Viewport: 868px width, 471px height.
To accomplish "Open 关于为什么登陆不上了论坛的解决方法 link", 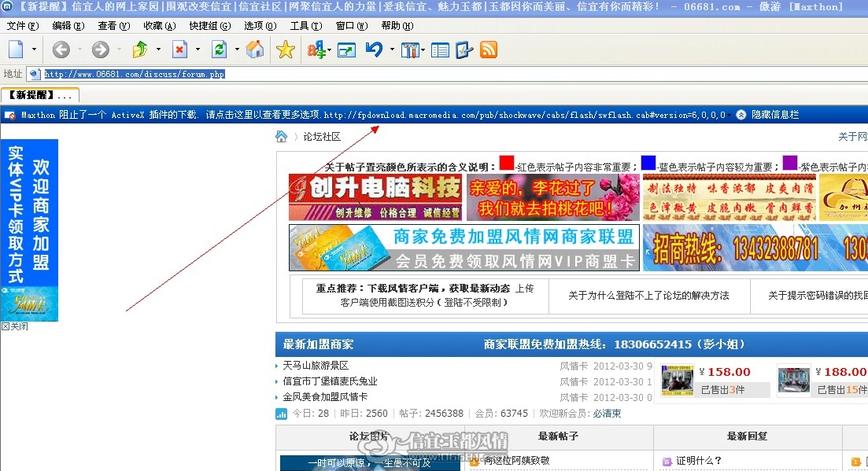I will click(648, 296).
